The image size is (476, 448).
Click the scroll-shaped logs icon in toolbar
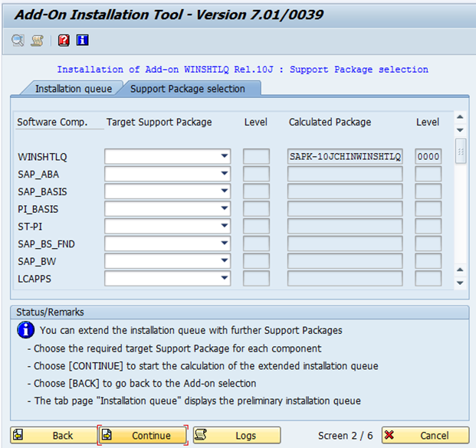[x=37, y=41]
